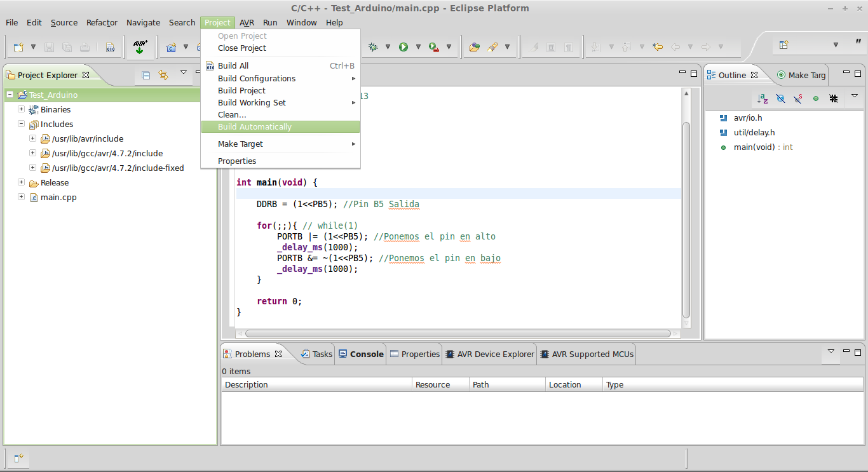Toggle Hide Inactive Elements in Outline
The height and width of the screenshot is (472, 868).
[x=834, y=99]
